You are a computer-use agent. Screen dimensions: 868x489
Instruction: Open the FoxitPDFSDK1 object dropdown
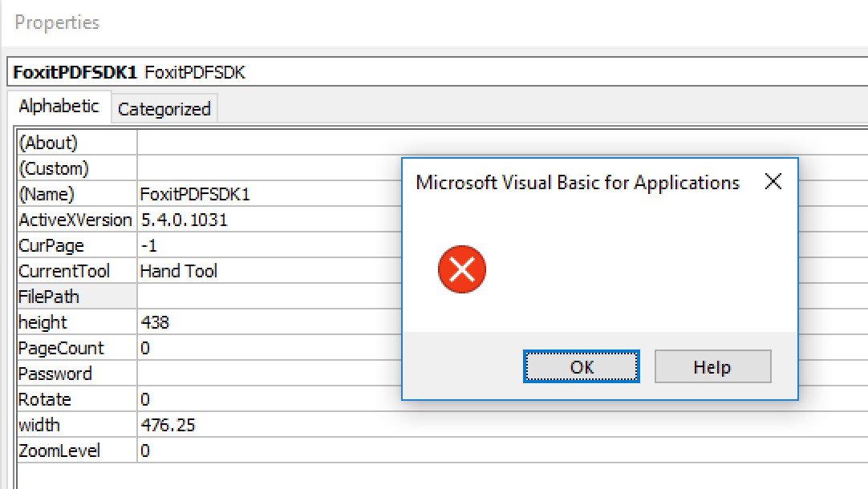pos(433,72)
